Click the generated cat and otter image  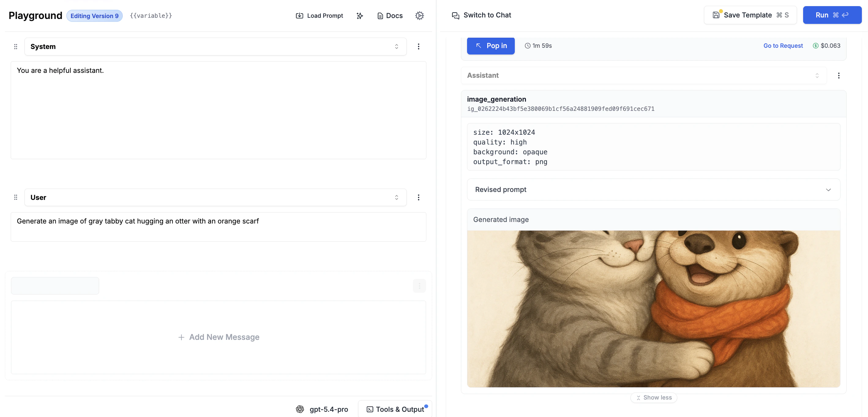click(x=653, y=308)
